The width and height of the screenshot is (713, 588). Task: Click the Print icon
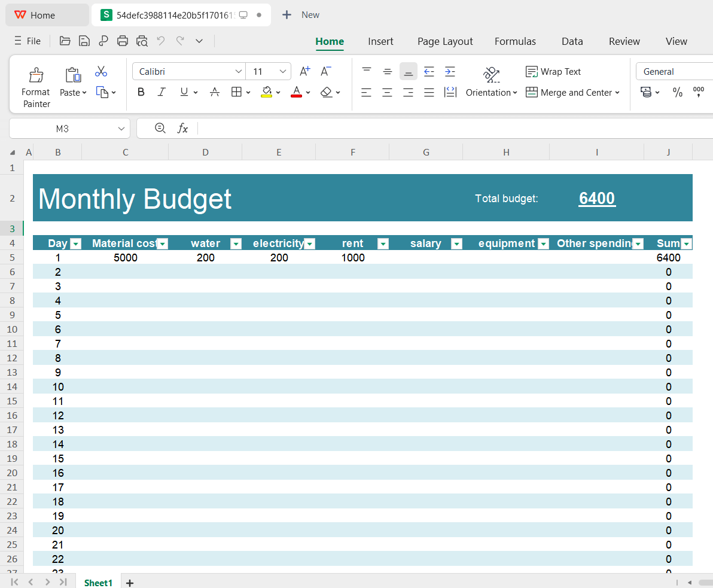(122, 41)
